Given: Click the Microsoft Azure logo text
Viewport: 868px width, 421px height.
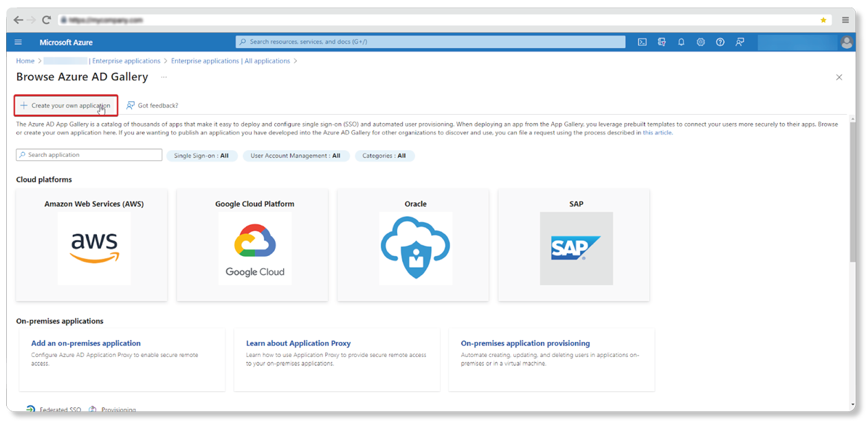Looking at the screenshot, I should click(66, 42).
